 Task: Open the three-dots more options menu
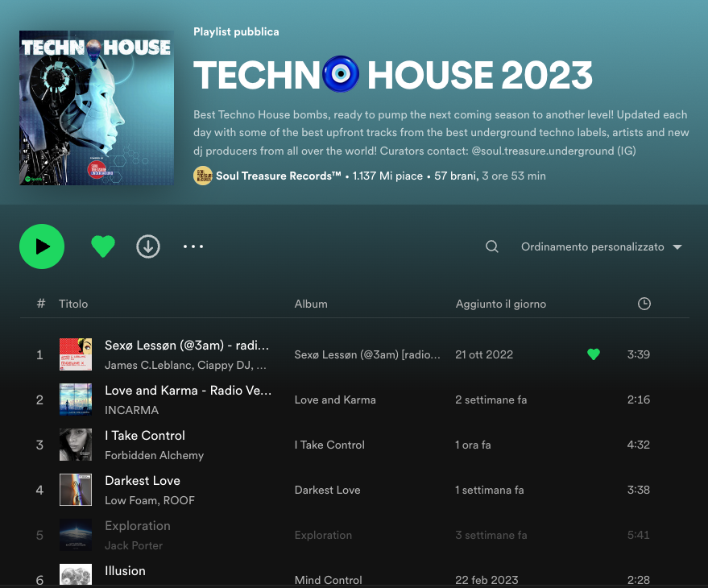193,246
